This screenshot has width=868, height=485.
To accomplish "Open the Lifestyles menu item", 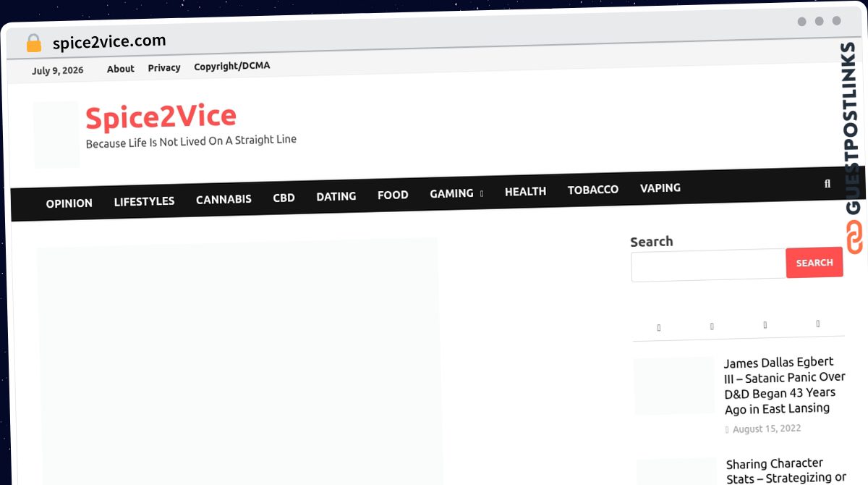I will coord(144,201).
